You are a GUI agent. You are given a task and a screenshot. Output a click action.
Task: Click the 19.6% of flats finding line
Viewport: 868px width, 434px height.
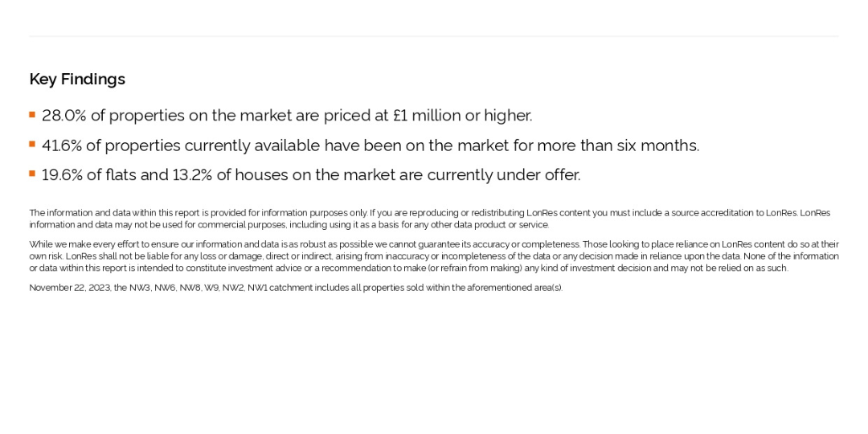[311, 175]
